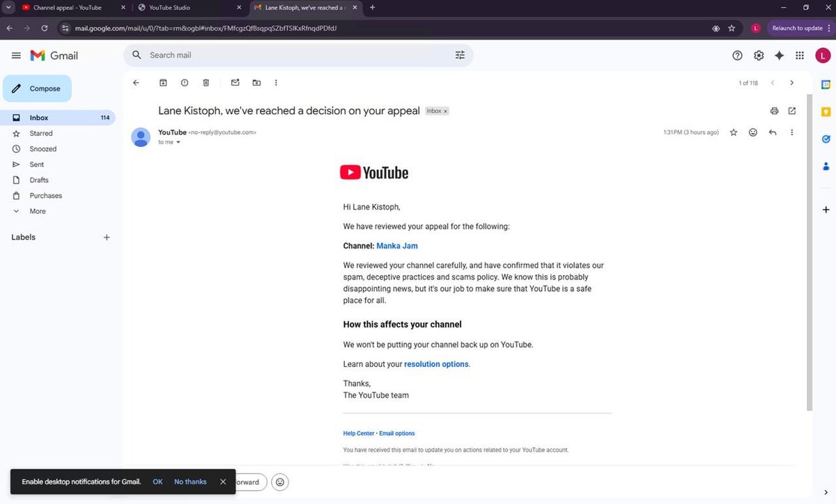Click the Compose button
Screen dimensions: 836x504
click(37, 88)
